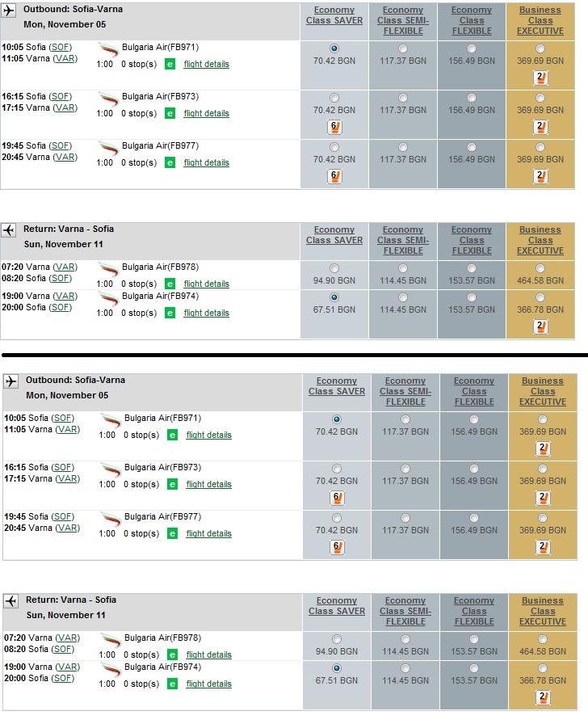This screenshot has height=724, width=588.
Task: Click seats-left icon under FB977 Business Executive, top table
Action: pyautogui.click(x=540, y=176)
